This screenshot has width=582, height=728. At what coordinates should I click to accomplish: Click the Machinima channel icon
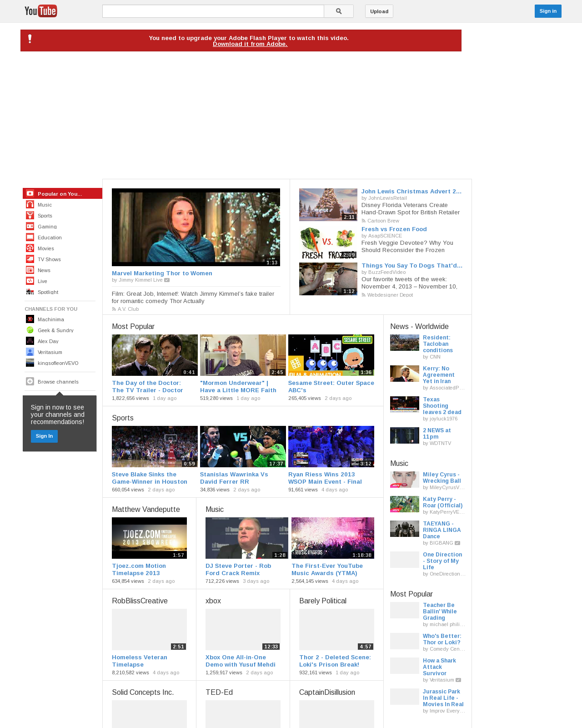[x=30, y=319]
